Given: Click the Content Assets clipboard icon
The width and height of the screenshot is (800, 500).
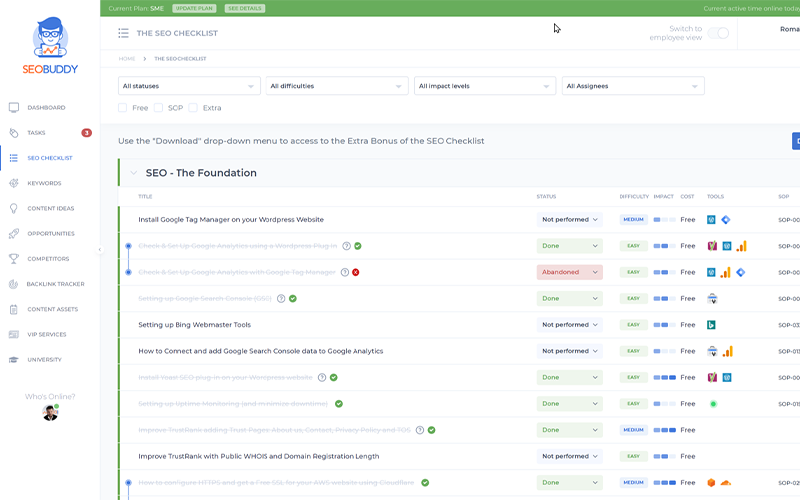Looking at the screenshot, I should (14, 309).
